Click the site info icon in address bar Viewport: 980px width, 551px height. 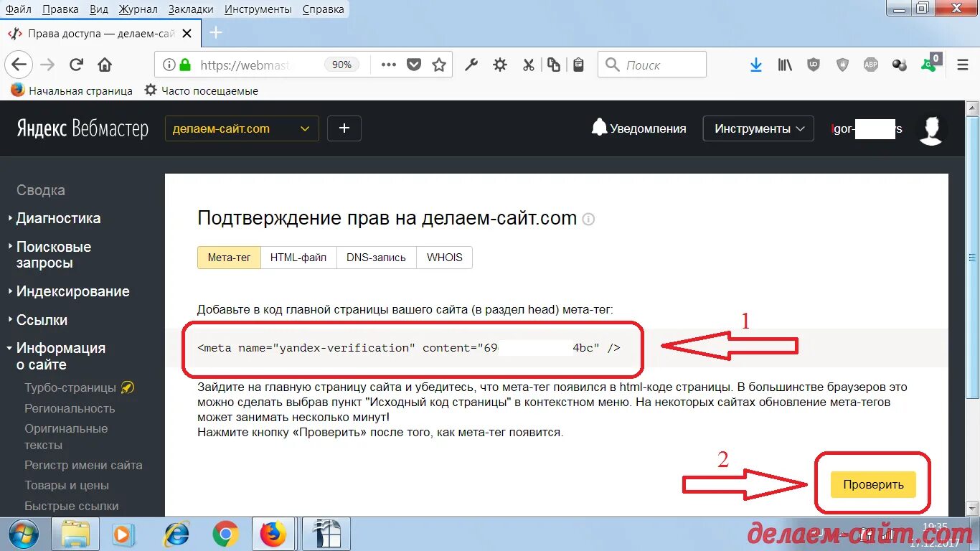point(169,65)
